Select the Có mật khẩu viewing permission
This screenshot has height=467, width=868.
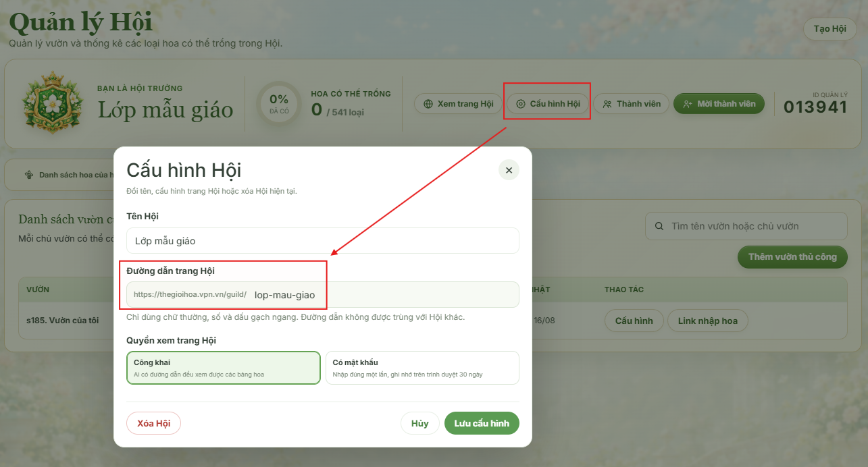click(x=422, y=368)
